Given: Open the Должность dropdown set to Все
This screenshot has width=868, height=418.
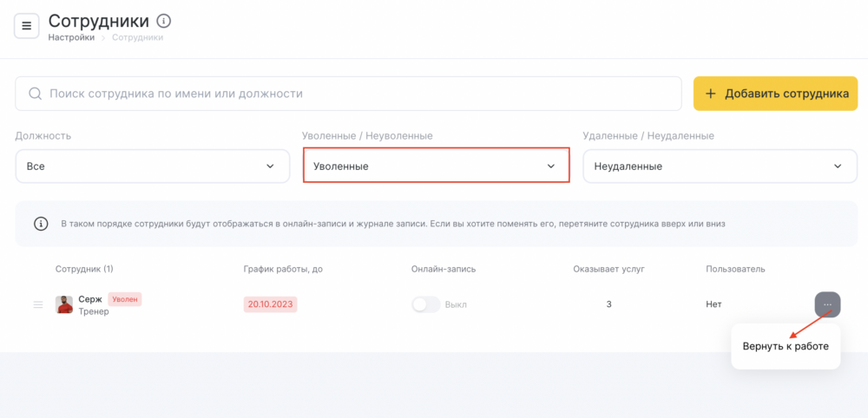Looking at the screenshot, I should (153, 166).
